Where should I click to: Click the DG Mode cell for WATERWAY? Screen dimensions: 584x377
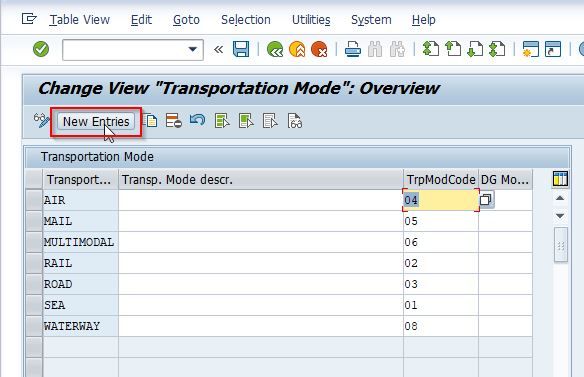coord(505,326)
